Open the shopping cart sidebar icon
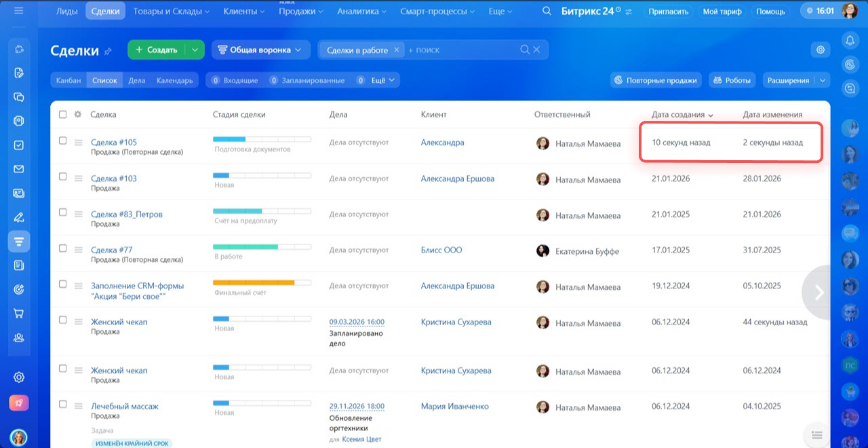The image size is (868, 448). 19,314
